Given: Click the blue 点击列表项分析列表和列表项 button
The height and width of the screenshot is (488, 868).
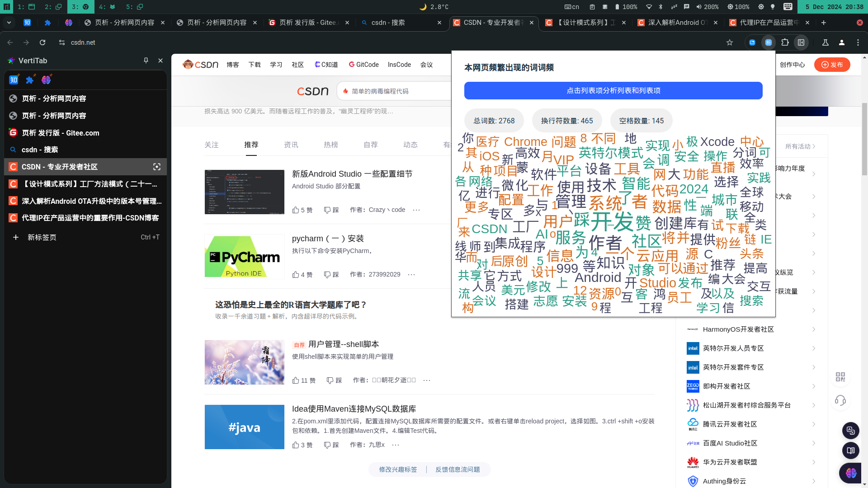Looking at the screenshot, I should [613, 91].
